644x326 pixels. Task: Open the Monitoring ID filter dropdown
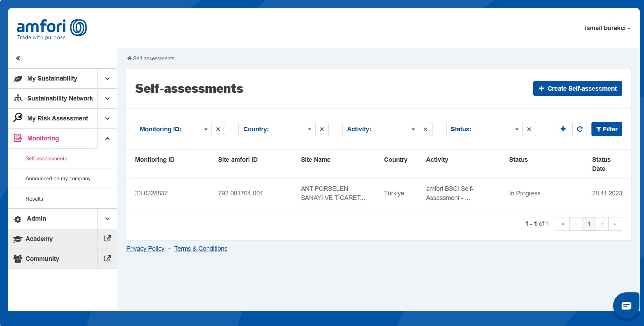(x=173, y=129)
